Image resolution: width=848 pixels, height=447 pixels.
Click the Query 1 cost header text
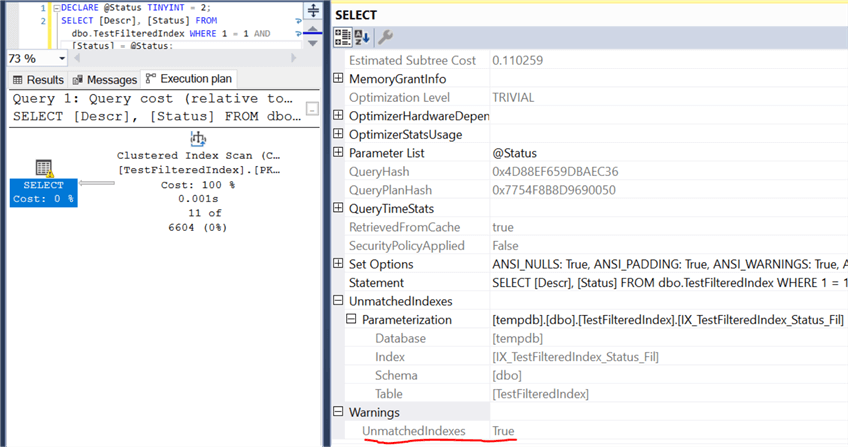153,99
